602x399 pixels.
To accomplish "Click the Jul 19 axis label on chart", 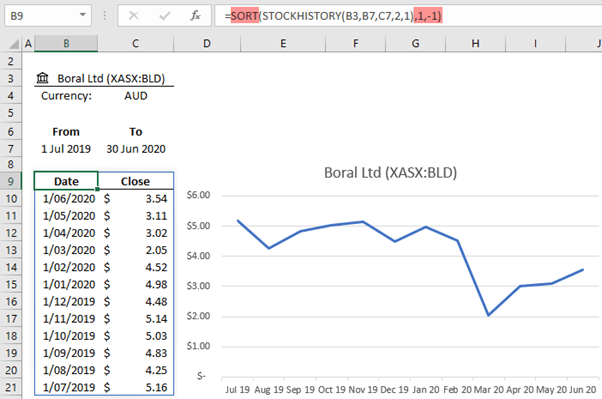I will click(237, 389).
